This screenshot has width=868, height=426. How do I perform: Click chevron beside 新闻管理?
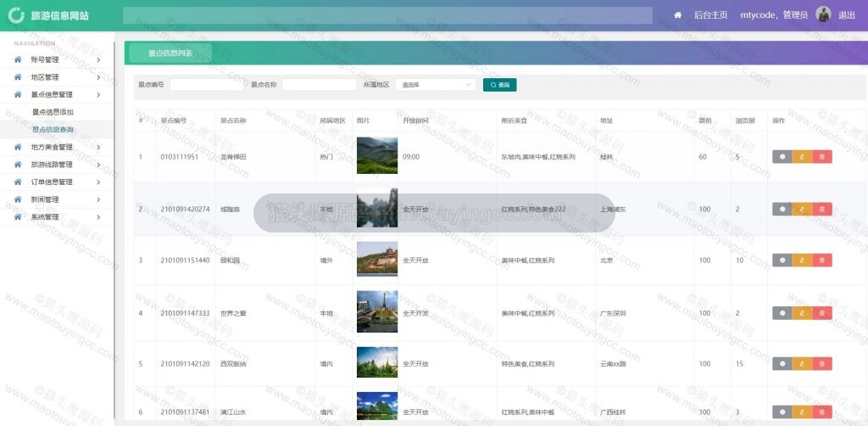98,199
